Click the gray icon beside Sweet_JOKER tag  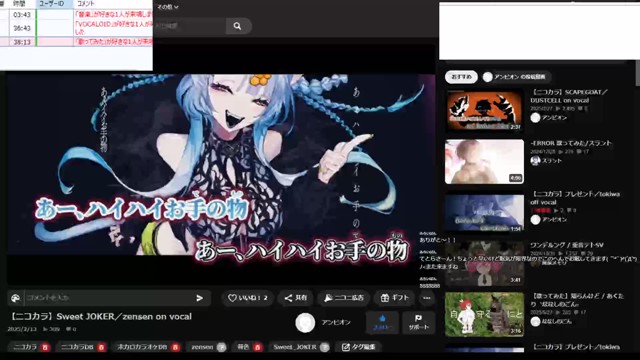(324, 347)
